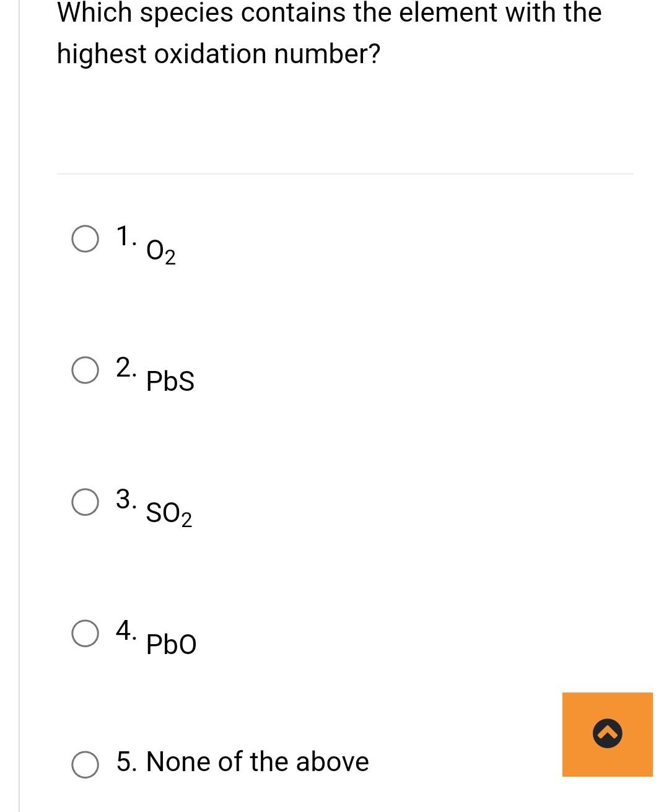
Task: Choose the None of the above option
Action: click(x=85, y=765)
